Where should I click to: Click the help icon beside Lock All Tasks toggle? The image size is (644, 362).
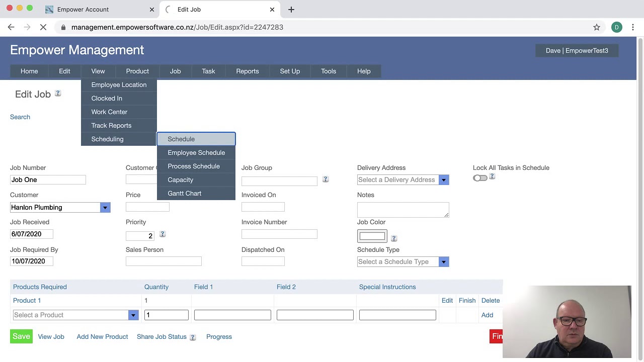point(492,176)
